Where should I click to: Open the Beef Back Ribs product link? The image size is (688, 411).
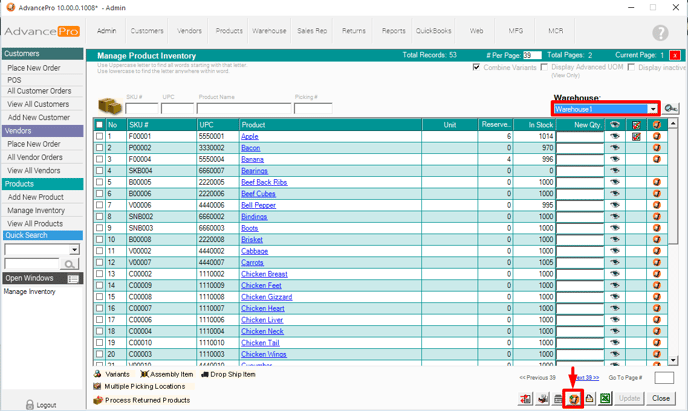pyautogui.click(x=264, y=183)
